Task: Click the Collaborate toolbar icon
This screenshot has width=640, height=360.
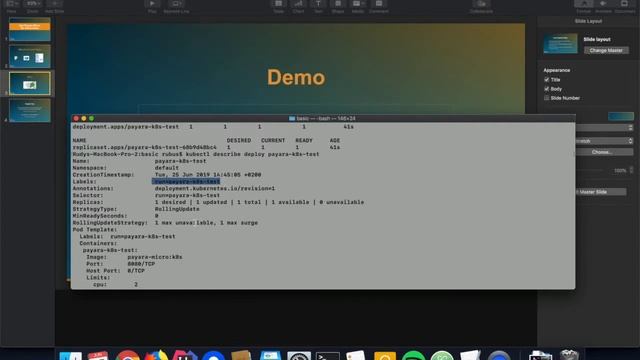Action: (481, 5)
